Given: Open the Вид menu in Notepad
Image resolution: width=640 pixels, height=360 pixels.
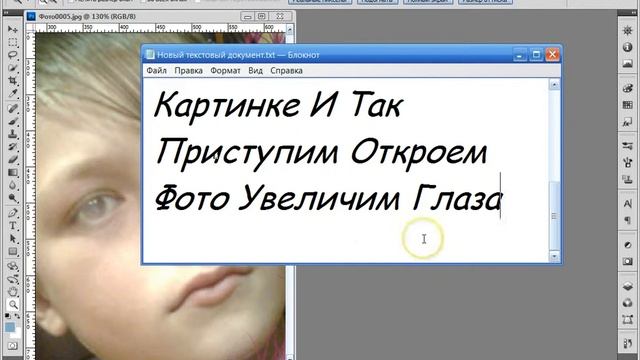Looking at the screenshot, I should [x=256, y=71].
